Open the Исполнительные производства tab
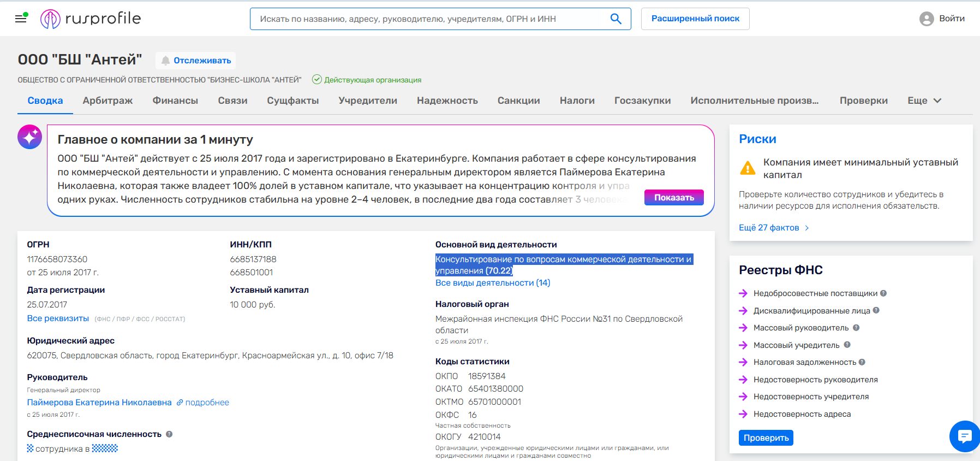The height and width of the screenshot is (461, 980). point(755,101)
